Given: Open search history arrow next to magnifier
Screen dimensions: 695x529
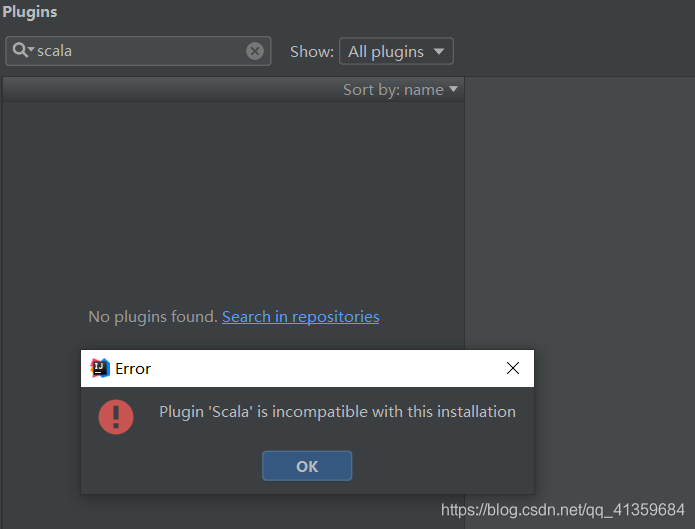Looking at the screenshot, I should tap(31, 49).
